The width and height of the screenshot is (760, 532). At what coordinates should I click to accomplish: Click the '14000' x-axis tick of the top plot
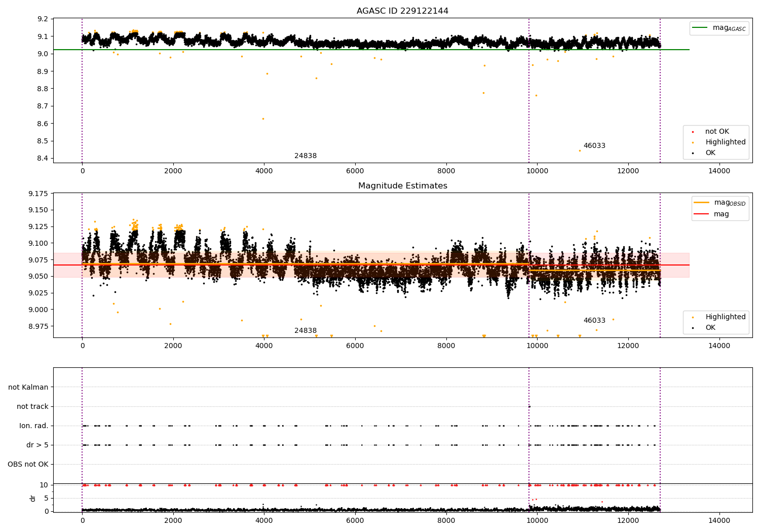719,171
